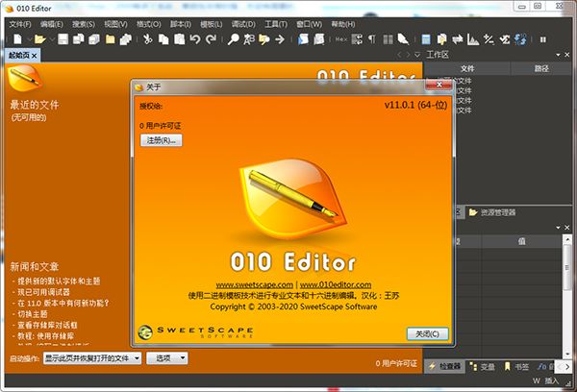577x392 pixels.
Task: Open Find with magnifier icon
Action: coord(233,39)
